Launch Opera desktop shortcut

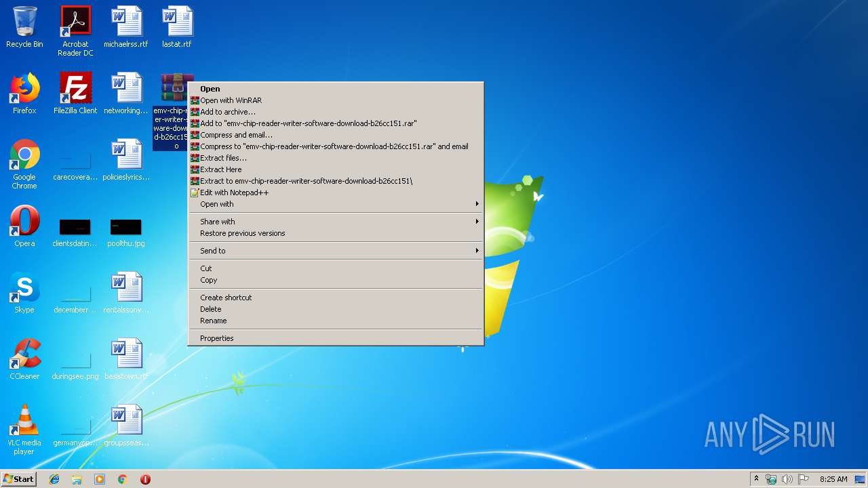[24, 226]
